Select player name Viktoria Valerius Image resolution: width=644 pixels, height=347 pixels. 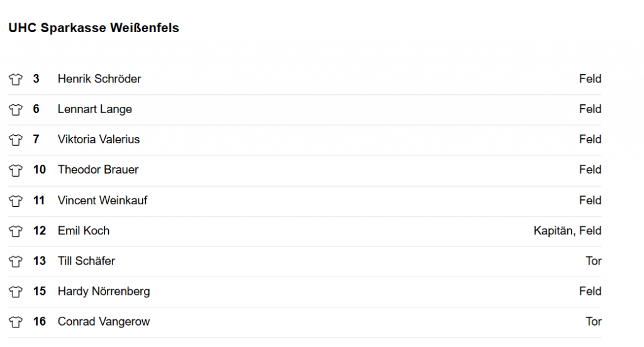coord(99,140)
